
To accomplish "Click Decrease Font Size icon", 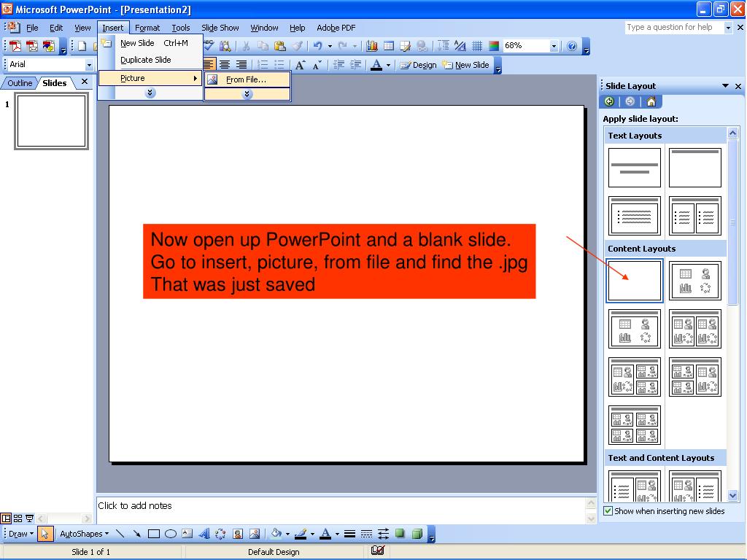I will click(x=317, y=65).
